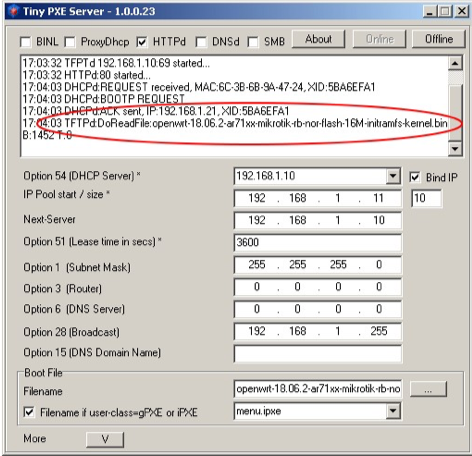Select log line 'DHCPd:BOOTP REQUEST'
Image resolution: width=472 pixels, height=456 pixels.
[x=103, y=99]
